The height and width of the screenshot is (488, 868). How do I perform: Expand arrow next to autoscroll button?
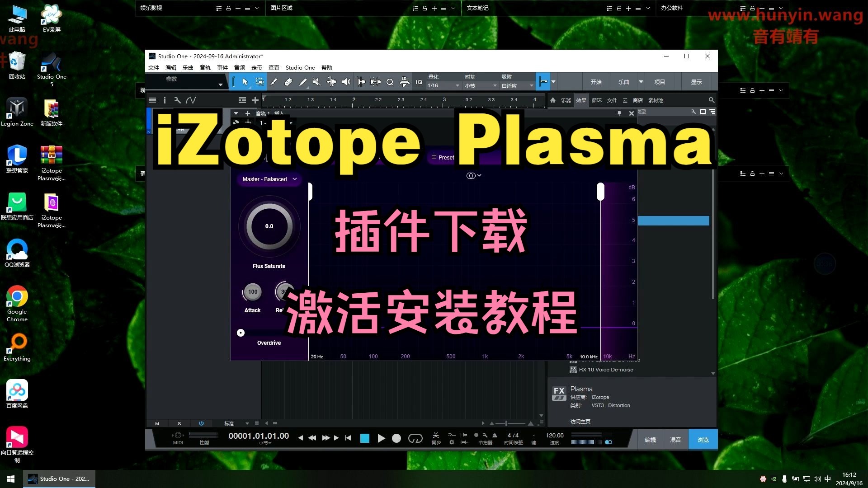click(x=553, y=82)
